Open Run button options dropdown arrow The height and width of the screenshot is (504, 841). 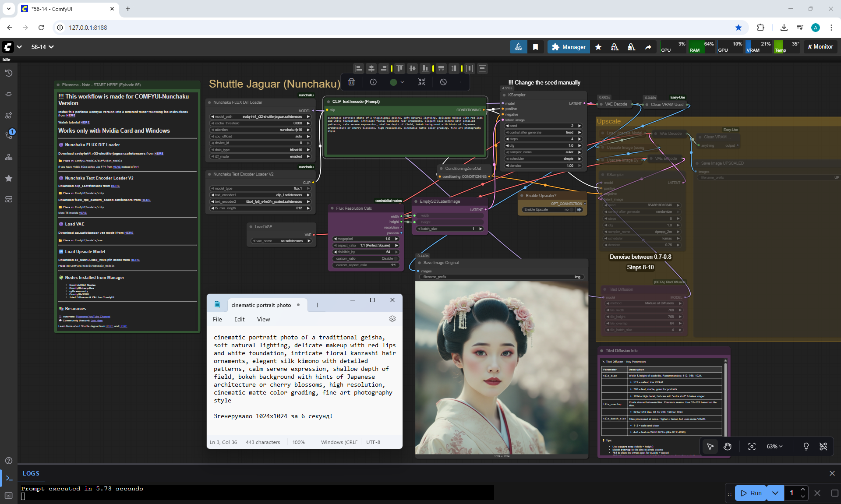(x=775, y=493)
